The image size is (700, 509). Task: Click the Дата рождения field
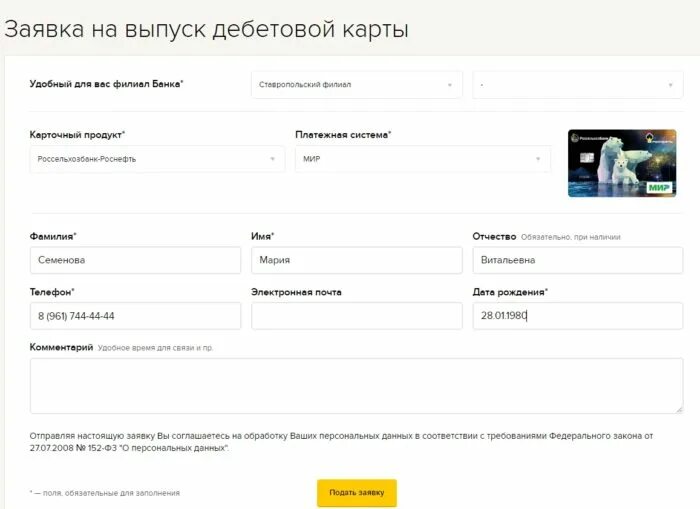(578, 316)
